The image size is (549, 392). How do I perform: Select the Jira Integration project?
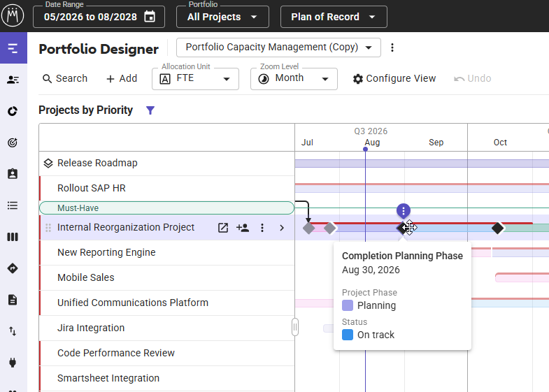(x=166, y=328)
